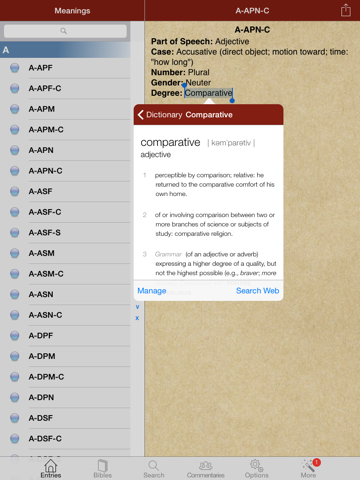Select the A-APM entry text
This screenshot has height=480, width=360.
[x=42, y=109]
